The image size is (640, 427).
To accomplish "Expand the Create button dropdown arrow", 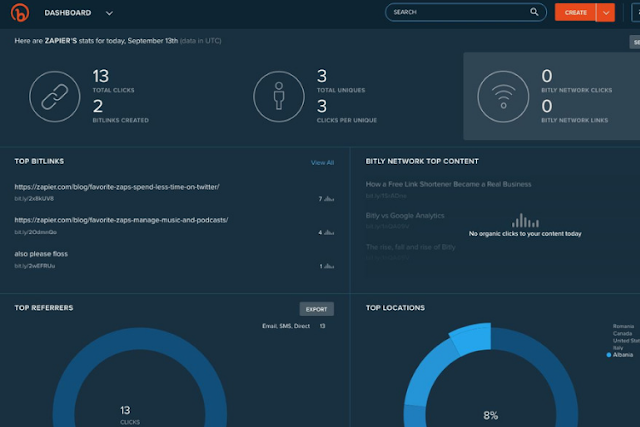I will (606, 13).
